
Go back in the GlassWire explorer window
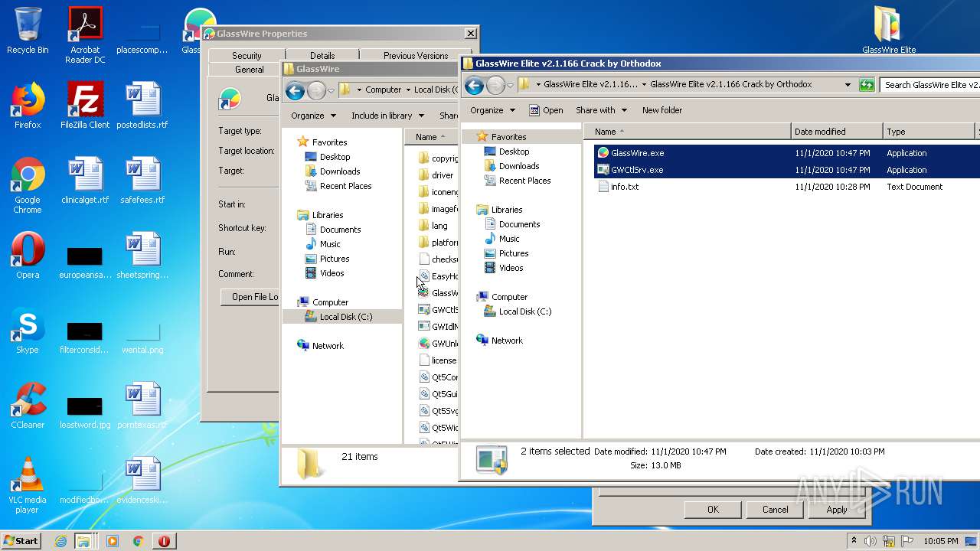coord(295,90)
